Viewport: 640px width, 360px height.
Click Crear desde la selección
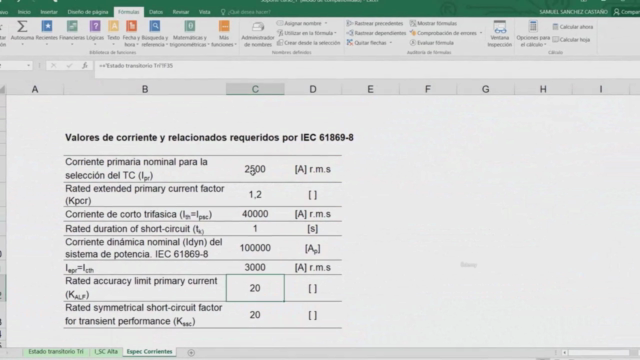click(309, 42)
